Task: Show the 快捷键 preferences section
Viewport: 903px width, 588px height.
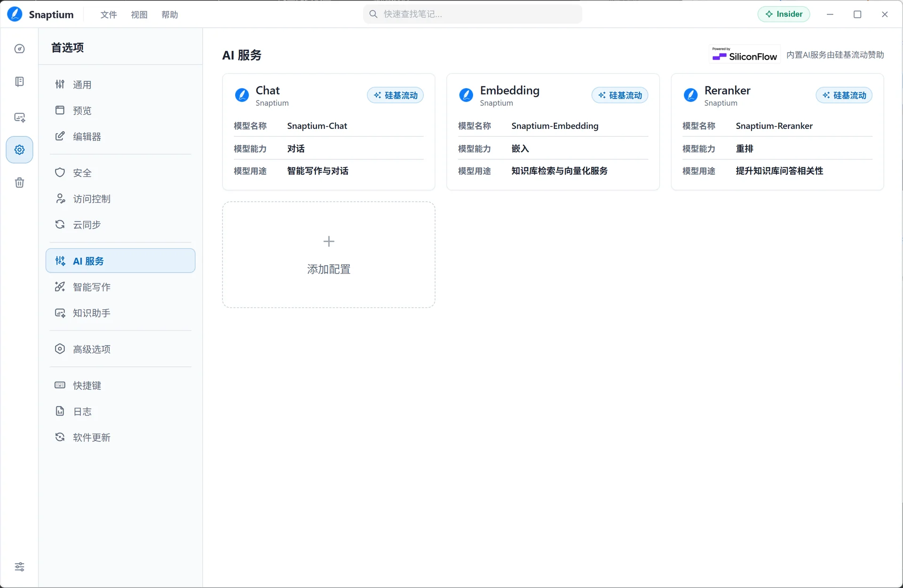Action: (x=120, y=385)
